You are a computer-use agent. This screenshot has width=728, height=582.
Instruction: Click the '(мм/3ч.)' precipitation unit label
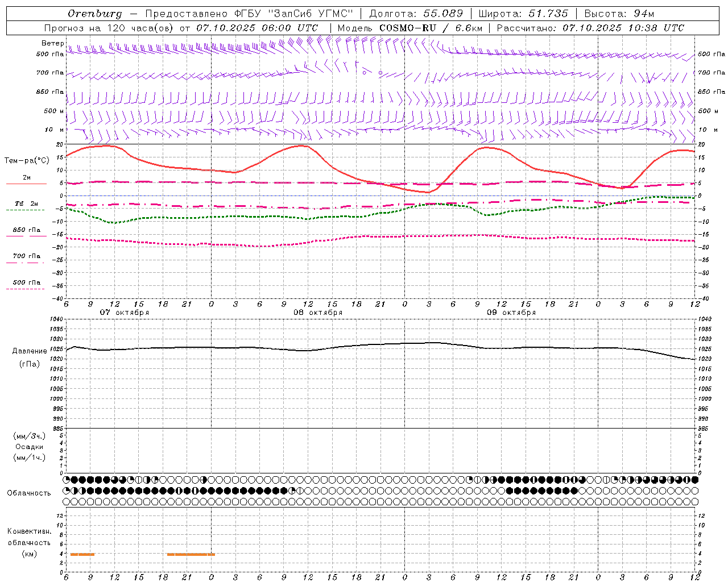tap(30, 436)
